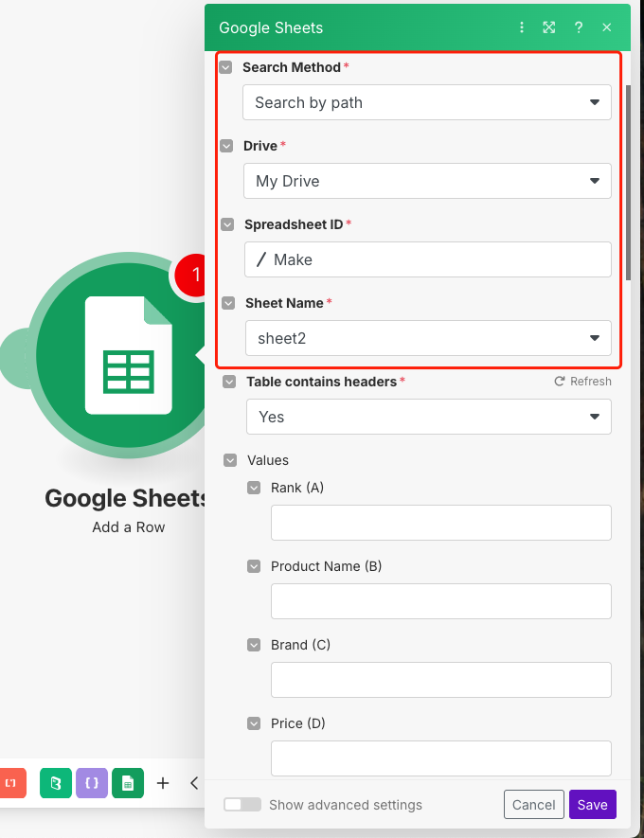Expand the Google Sheets panel to fullscreen
The image size is (644, 838).
pos(549,27)
